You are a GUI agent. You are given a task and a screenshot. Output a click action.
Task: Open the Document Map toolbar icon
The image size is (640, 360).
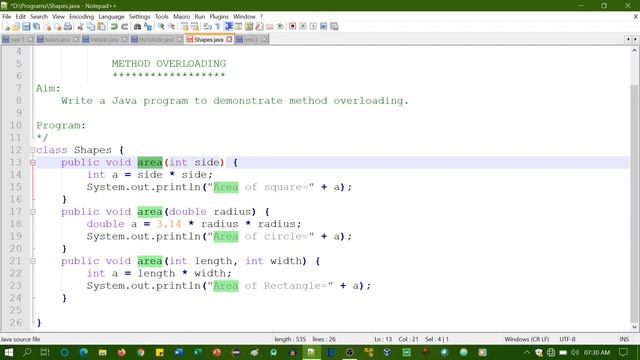click(249, 27)
